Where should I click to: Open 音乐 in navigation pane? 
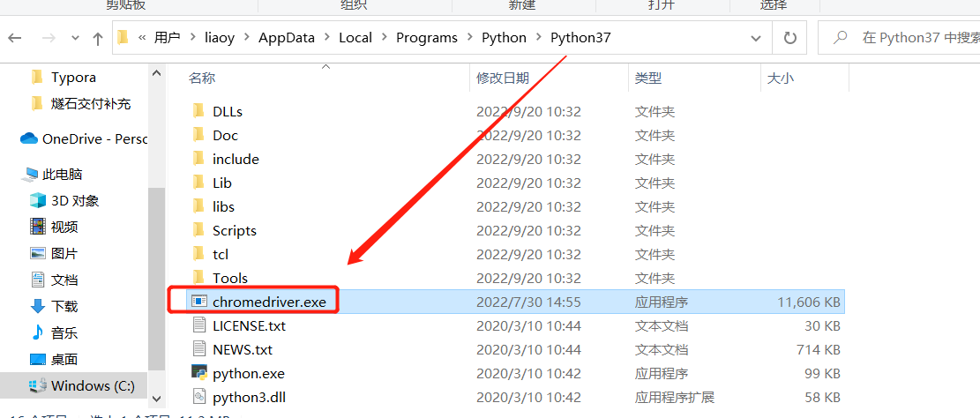(64, 333)
